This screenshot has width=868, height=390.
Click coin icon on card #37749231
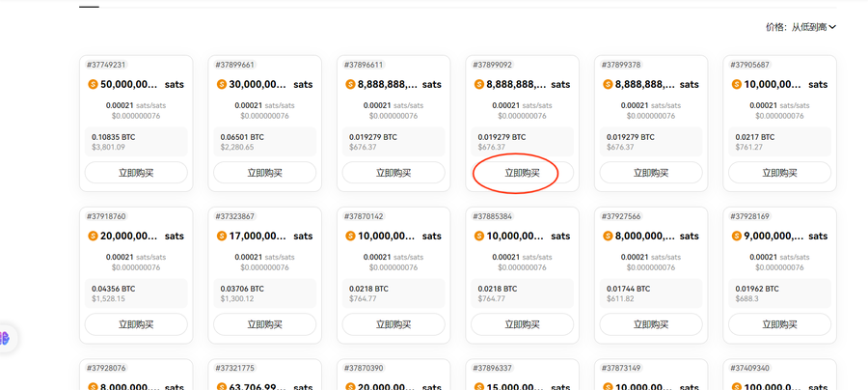click(93, 84)
